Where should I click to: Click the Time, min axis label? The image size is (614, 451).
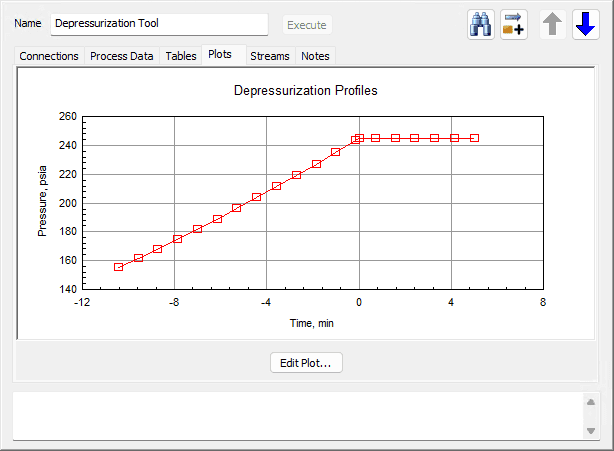(312, 323)
